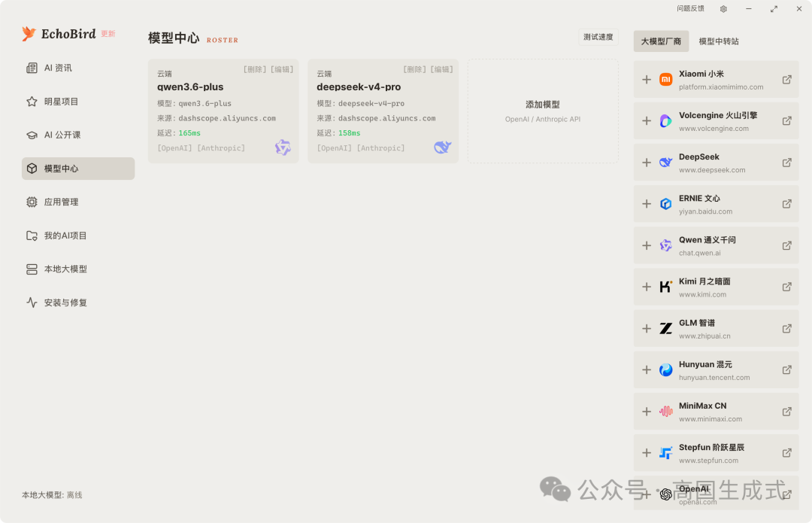Open AI 公开课 in sidebar menu

(78, 135)
